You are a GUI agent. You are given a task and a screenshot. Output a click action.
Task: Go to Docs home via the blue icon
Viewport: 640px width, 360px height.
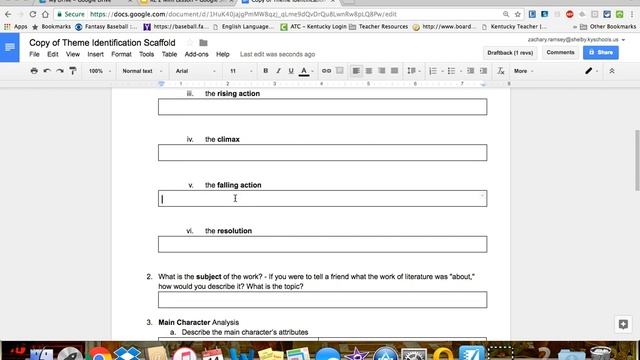click(x=9, y=47)
